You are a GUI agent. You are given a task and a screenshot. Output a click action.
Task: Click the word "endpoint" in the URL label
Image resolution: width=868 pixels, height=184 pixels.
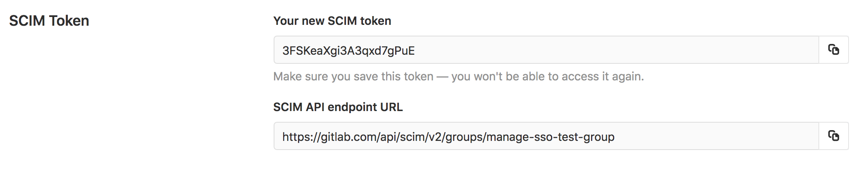[x=352, y=107]
